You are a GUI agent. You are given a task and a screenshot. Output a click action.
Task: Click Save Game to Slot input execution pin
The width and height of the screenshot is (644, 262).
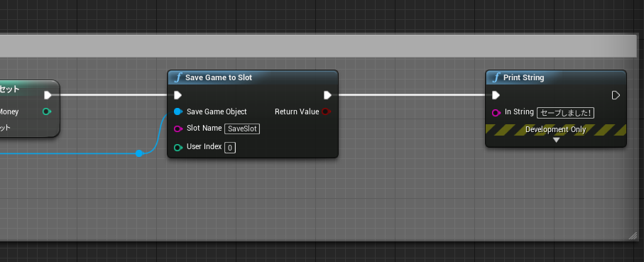tap(178, 95)
